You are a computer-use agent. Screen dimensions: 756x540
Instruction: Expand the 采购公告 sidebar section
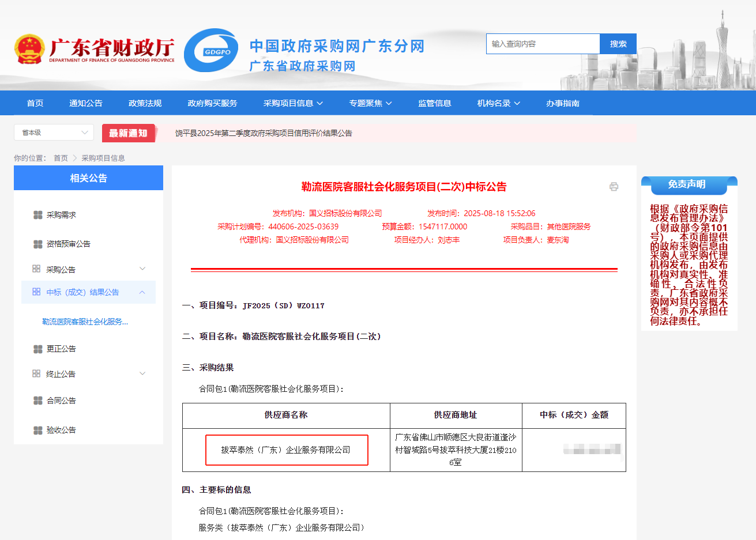pyautogui.click(x=142, y=269)
